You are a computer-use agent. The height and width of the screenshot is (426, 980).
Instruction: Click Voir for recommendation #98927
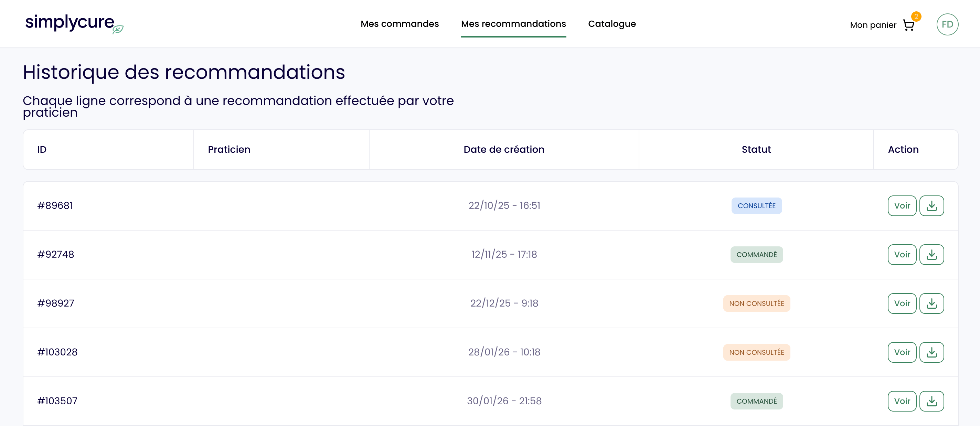(902, 303)
